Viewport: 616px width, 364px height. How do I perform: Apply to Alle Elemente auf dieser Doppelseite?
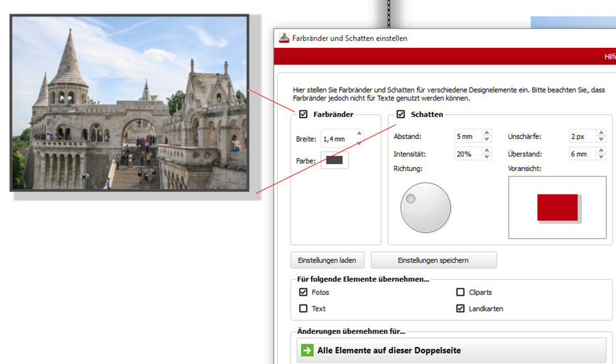tap(452, 350)
